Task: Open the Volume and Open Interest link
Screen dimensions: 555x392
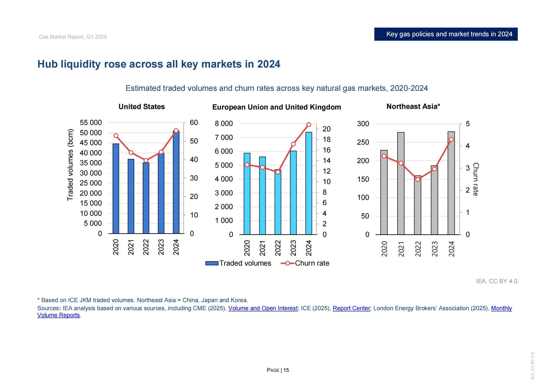Action: tap(263, 308)
